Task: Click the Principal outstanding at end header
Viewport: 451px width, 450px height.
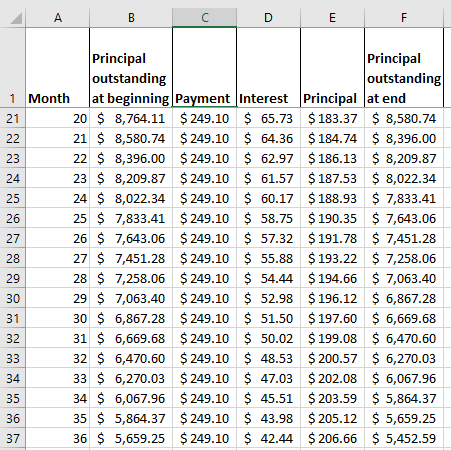Action: pyautogui.click(x=404, y=68)
